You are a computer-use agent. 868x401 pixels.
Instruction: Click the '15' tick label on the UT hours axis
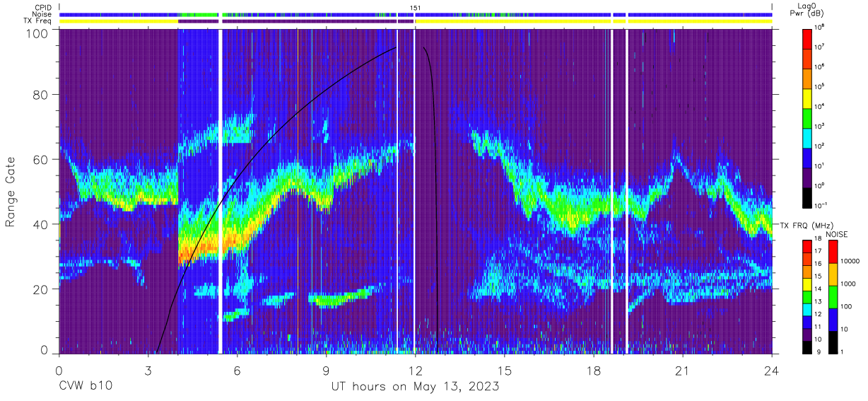pyautogui.click(x=505, y=371)
